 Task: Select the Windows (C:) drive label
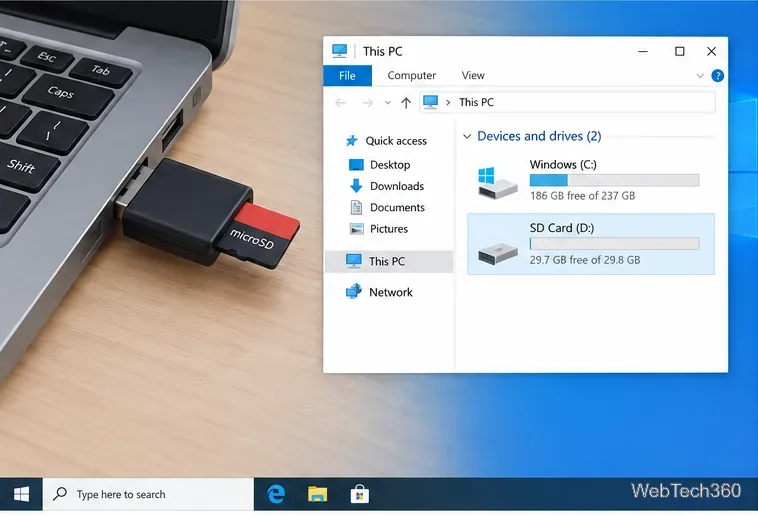(x=563, y=164)
